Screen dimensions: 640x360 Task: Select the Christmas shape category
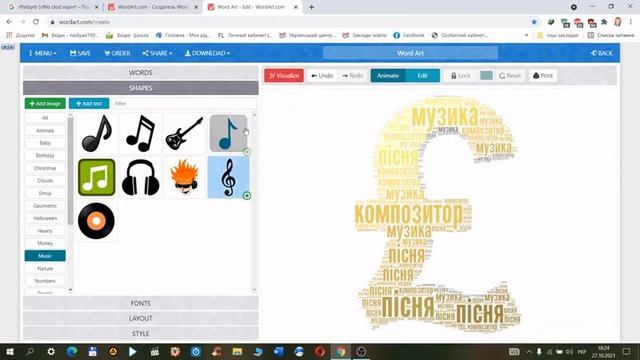coord(45,168)
